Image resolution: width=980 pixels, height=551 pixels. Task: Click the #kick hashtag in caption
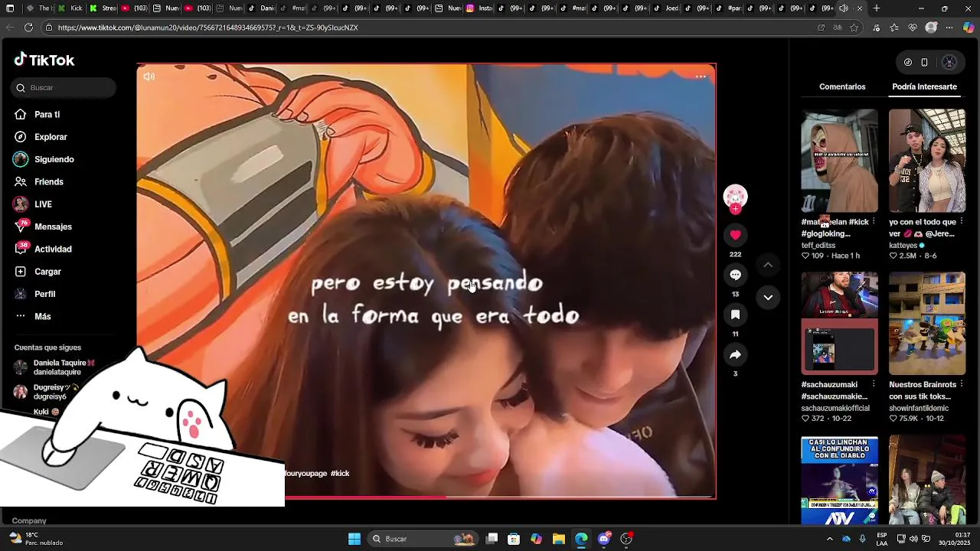(x=340, y=474)
